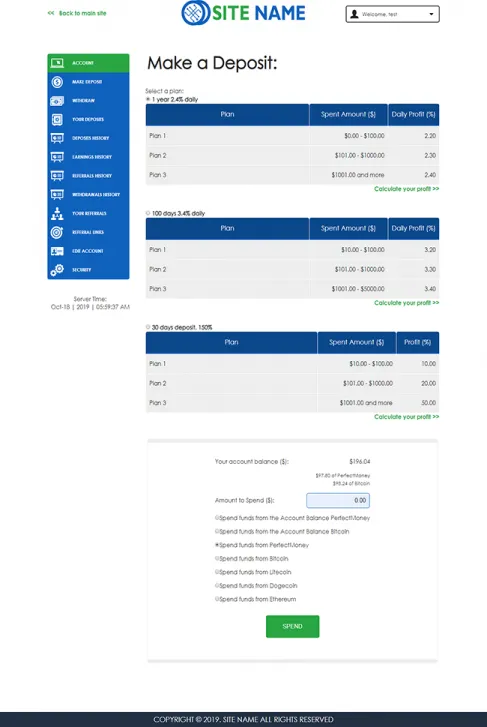Viewport: 487px width, 727px height.
Task: Open Calculate your profit under 30 days plan
Action: click(x=406, y=417)
